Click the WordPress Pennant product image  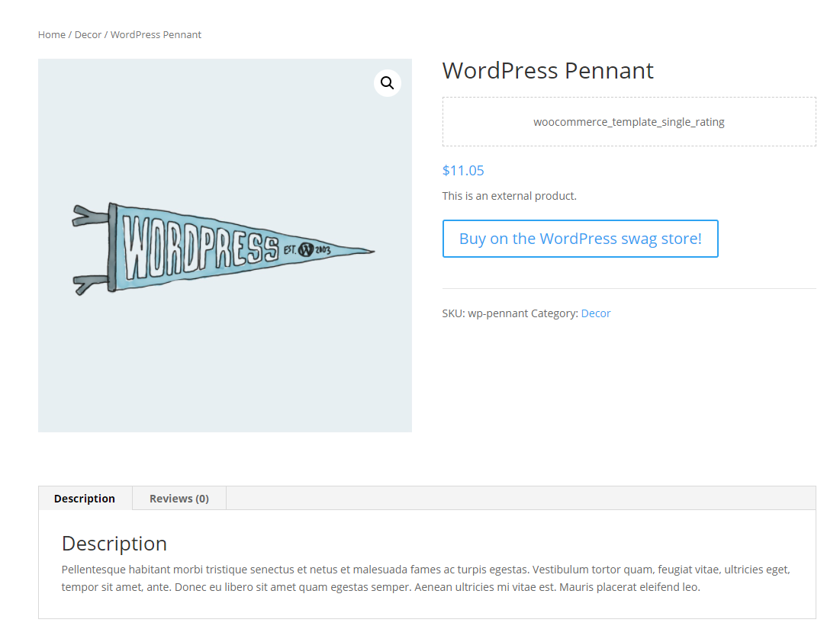225,246
